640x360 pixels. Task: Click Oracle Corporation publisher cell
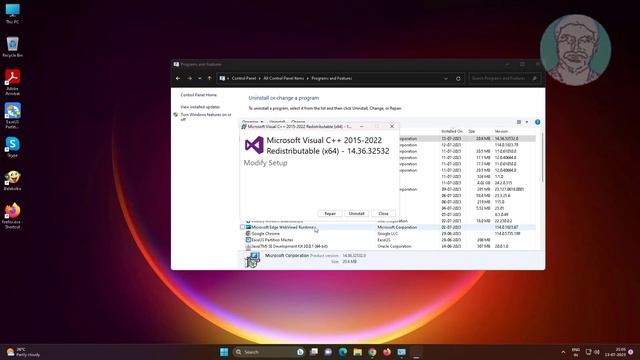pyautogui.click(x=394, y=247)
